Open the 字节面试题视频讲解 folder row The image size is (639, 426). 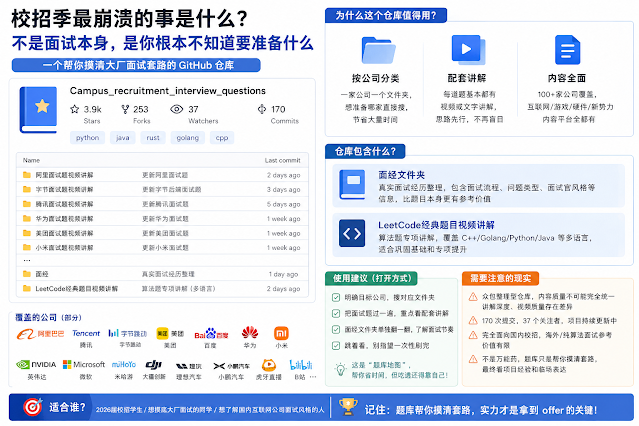162,190
